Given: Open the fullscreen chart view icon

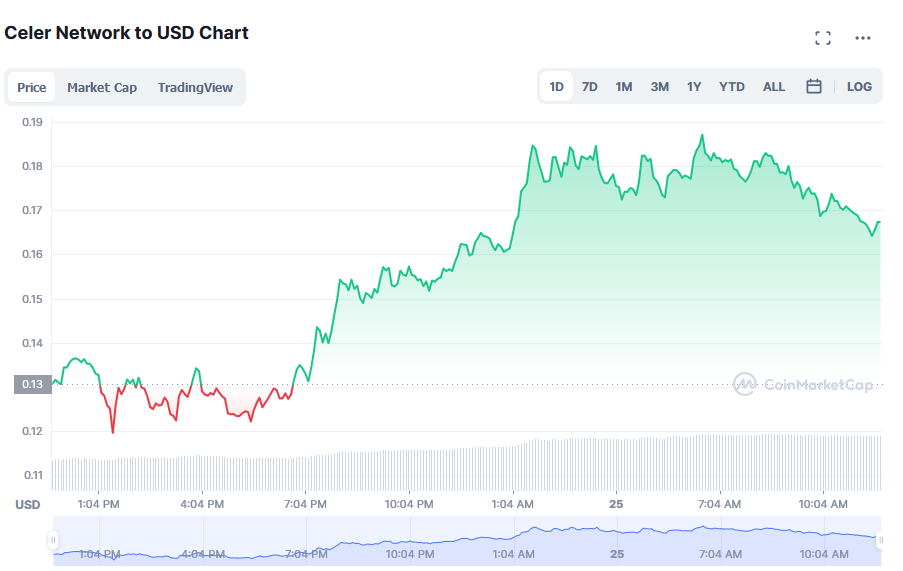Looking at the screenshot, I should [x=823, y=38].
